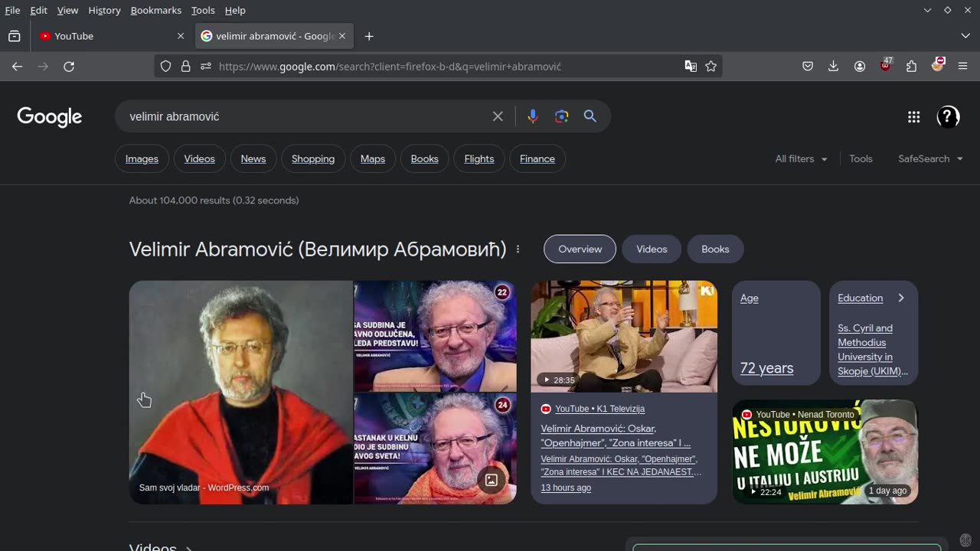The image size is (980, 551).
Task: Open image gallery icon on photo collage
Action: [492, 480]
